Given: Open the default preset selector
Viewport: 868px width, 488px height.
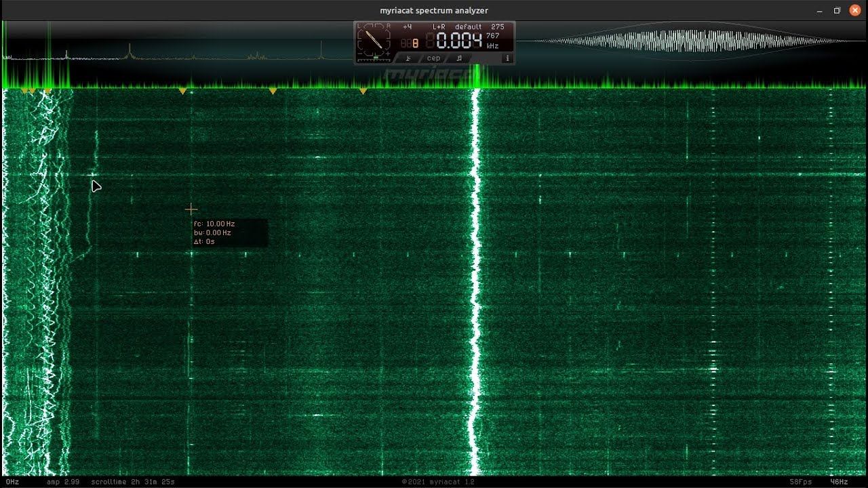Looking at the screenshot, I should point(469,27).
